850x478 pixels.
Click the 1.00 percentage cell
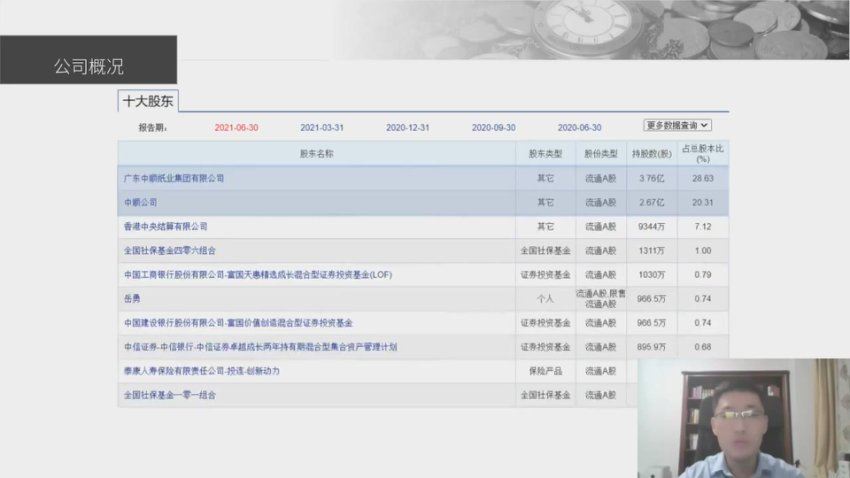point(703,250)
